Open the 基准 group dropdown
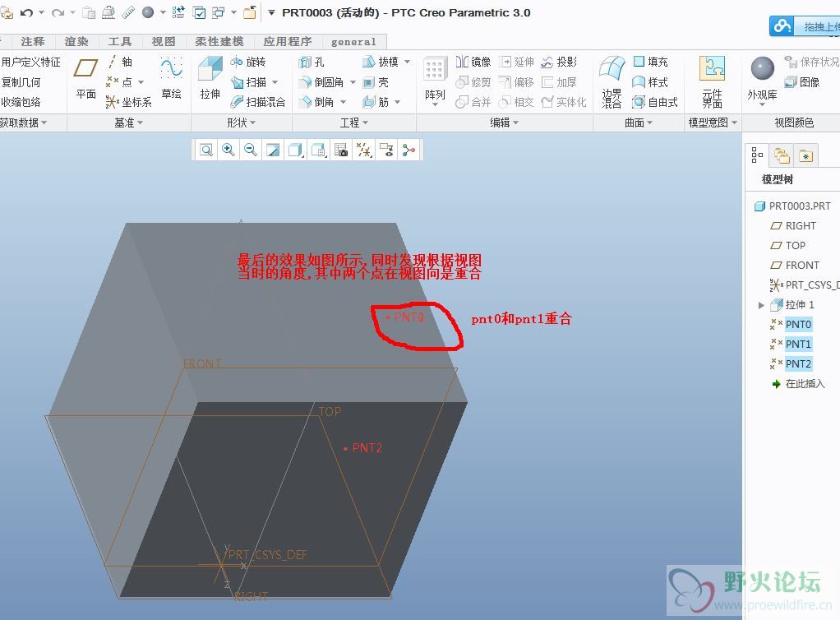This screenshot has height=620, width=840. (128, 123)
